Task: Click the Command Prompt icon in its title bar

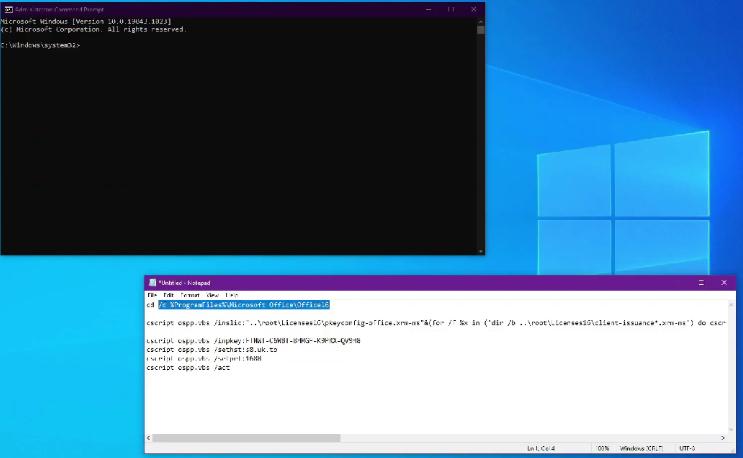Action: tap(8, 9)
